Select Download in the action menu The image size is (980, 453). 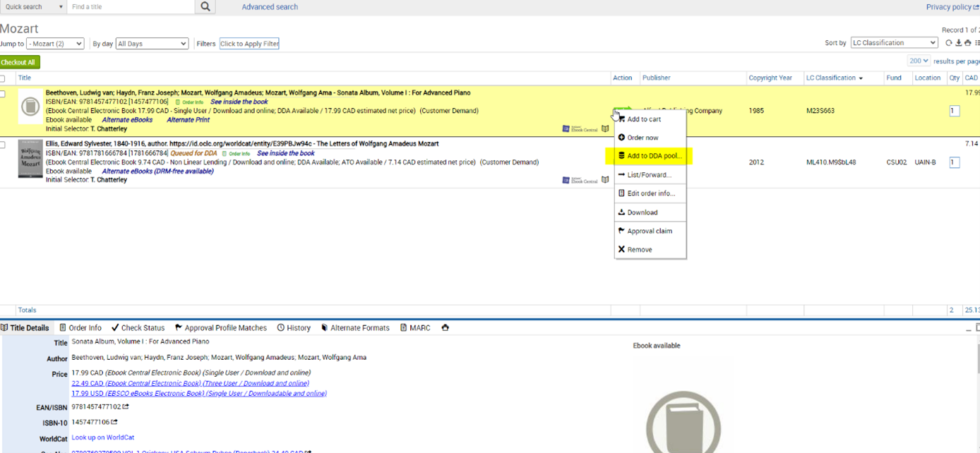click(650, 212)
